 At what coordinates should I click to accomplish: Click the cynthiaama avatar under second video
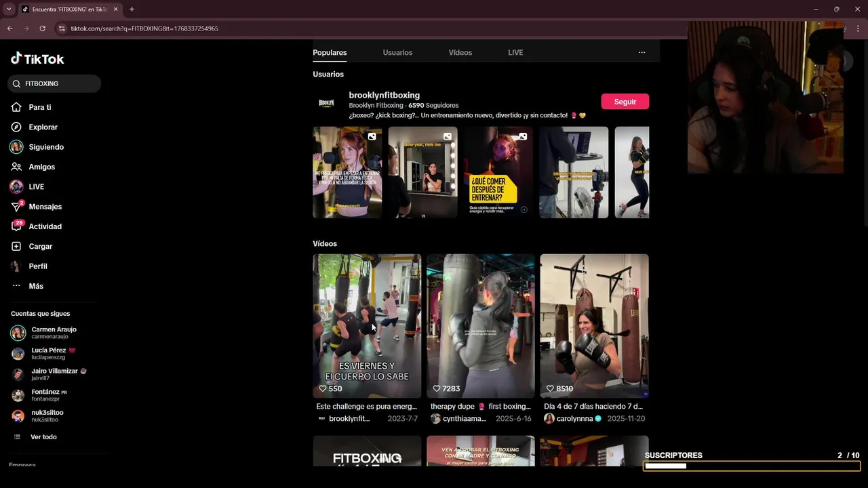435,419
